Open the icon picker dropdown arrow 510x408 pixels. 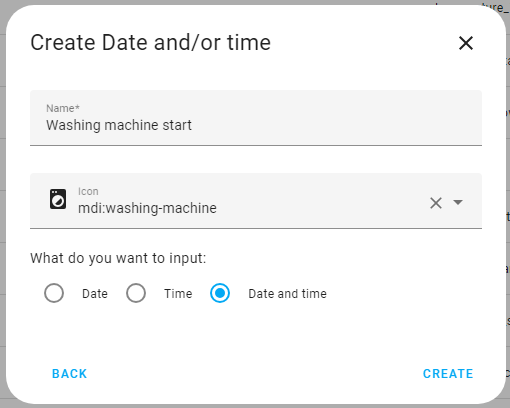[x=458, y=202]
